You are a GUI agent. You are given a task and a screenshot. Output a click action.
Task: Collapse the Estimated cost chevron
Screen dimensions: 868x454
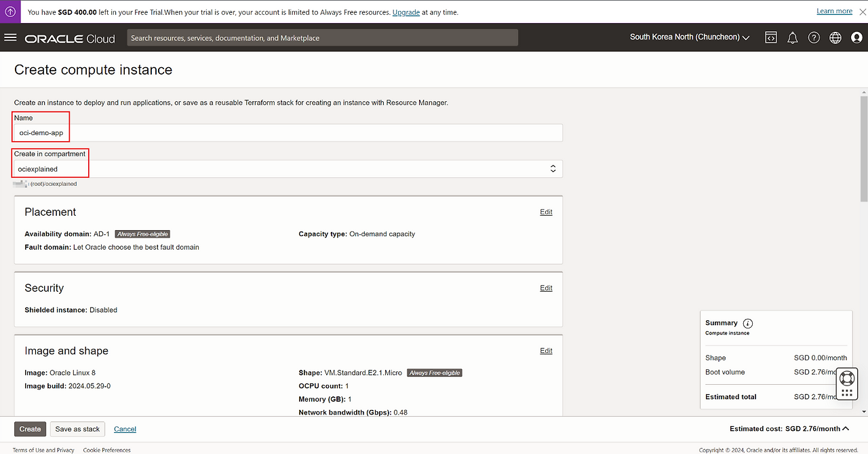tap(845, 429)
